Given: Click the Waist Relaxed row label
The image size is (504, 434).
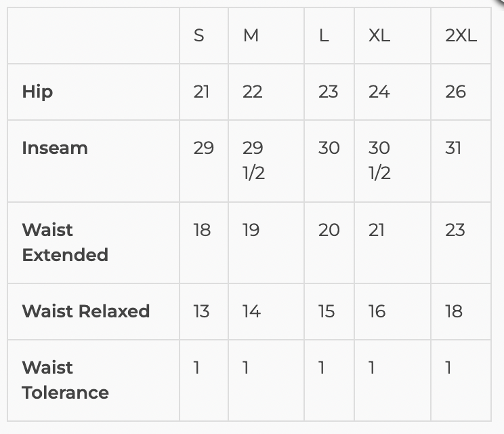Looking at the screenshot, I should pos(86,311).
